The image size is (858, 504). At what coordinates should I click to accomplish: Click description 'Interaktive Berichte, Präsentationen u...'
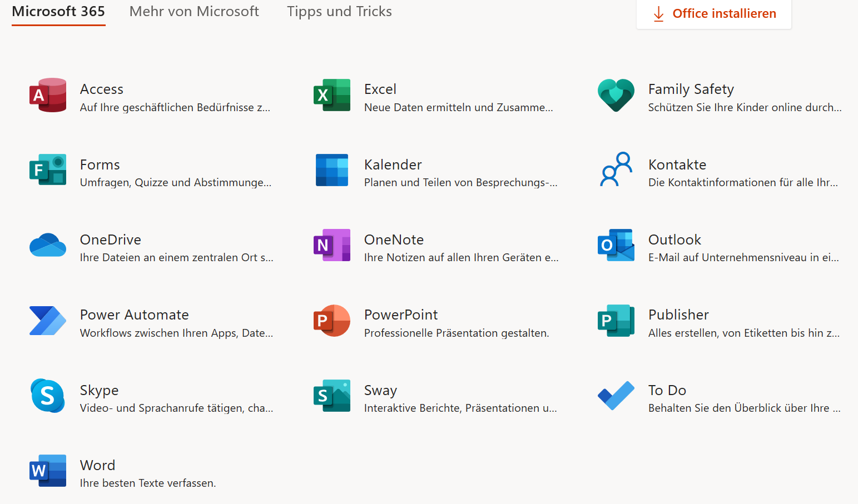click(x=460, y=408)
